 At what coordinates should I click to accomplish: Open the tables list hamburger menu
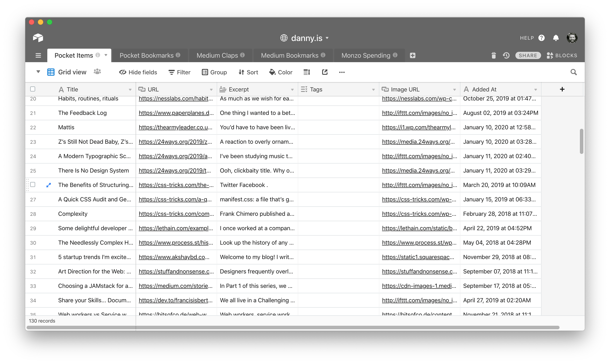point(38,55)
